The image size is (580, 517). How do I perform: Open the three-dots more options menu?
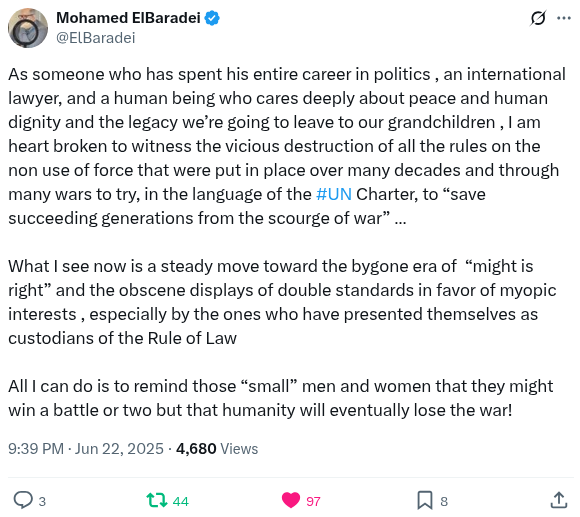coord(564,18)
